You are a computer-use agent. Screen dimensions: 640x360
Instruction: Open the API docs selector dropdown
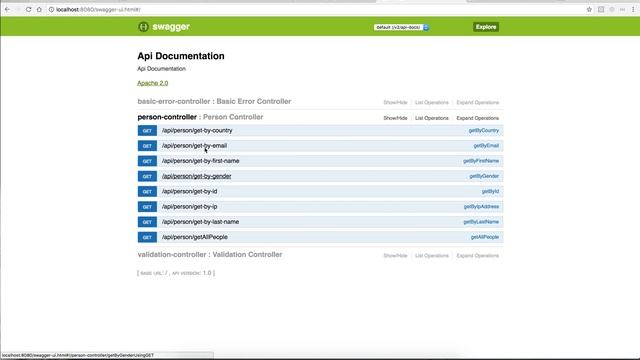(x=401, y=27)
